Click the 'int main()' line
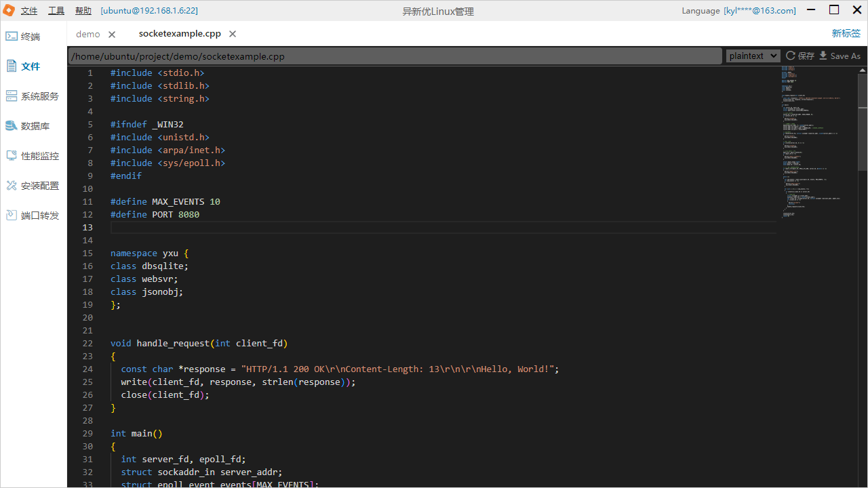 tap(136, 433)
